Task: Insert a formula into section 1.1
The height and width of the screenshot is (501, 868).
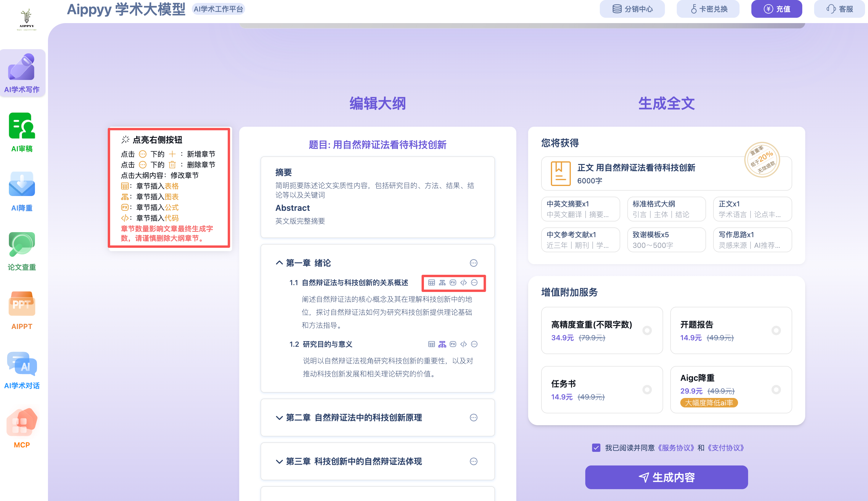Action: tap(453, 282)
